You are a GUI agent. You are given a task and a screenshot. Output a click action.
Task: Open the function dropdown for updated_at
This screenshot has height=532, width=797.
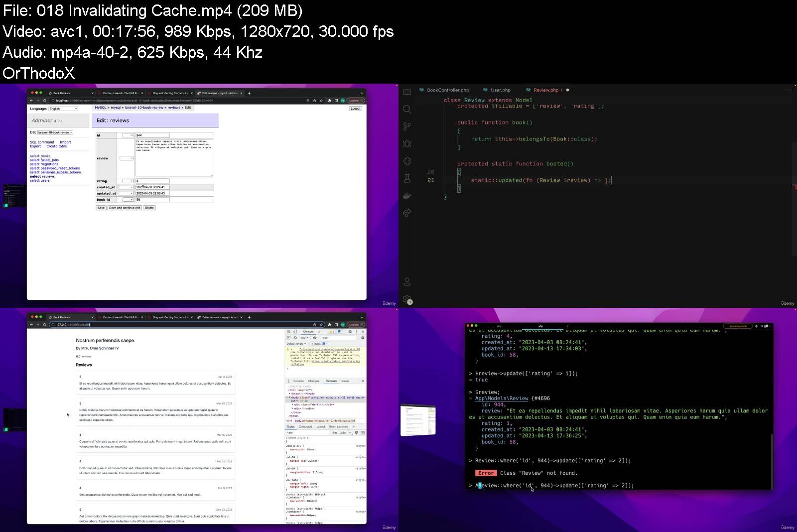click(x=126, y=193)
